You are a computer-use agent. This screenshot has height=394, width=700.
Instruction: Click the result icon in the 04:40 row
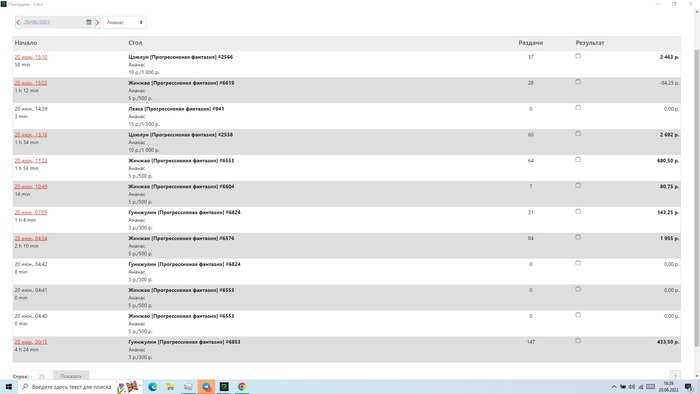[578, 315]
